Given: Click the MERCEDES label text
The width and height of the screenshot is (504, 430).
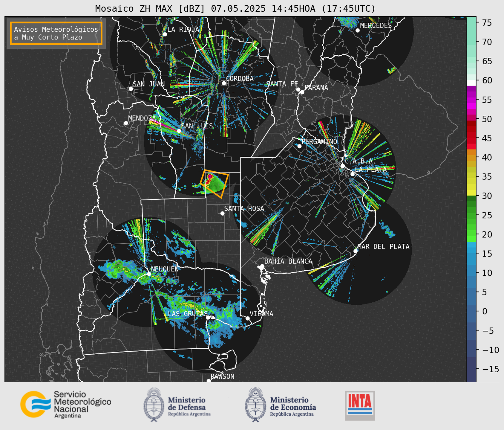Looking at the screenshot, I should 376,26.
